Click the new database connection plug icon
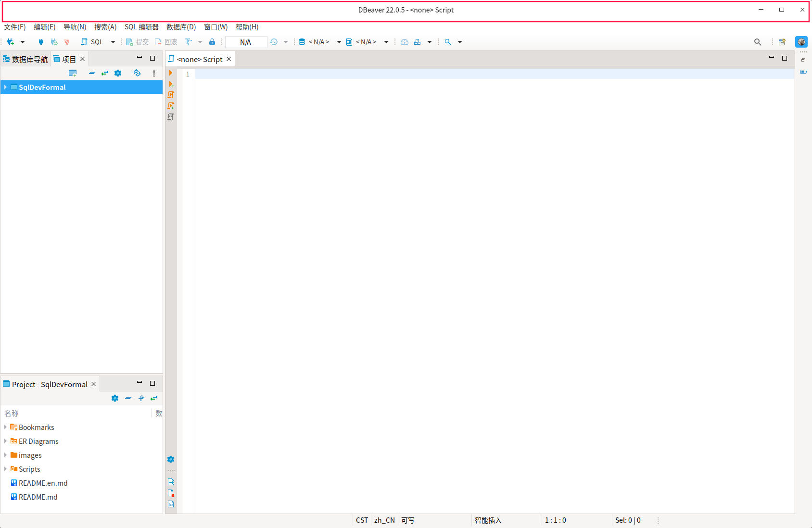Screen dimensions: 812x528 [x=10, y=42]
